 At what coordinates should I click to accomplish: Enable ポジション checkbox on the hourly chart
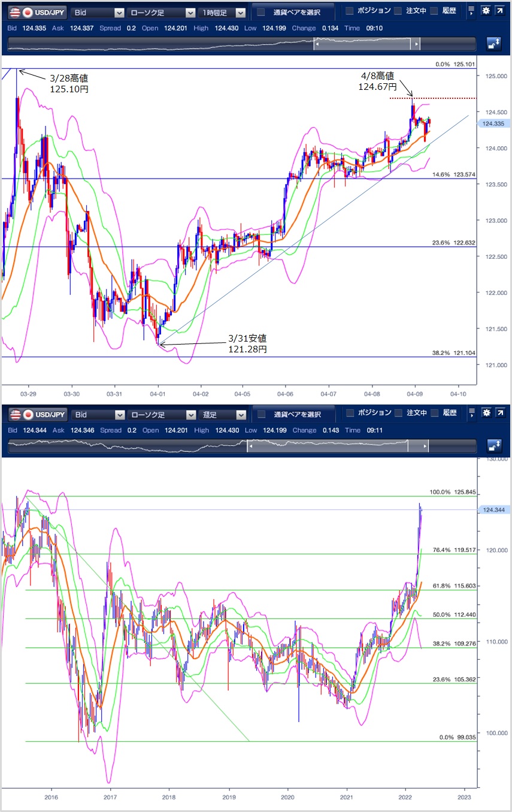350,11
